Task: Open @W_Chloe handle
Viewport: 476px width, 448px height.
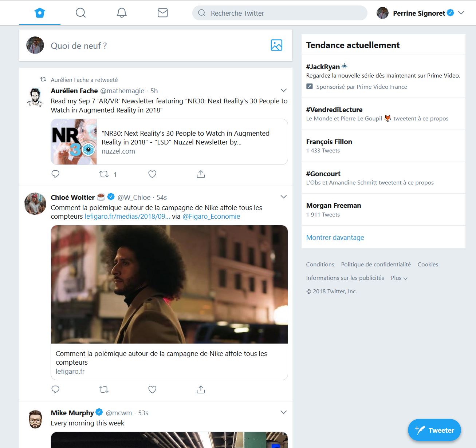Action: coord(134,197)
